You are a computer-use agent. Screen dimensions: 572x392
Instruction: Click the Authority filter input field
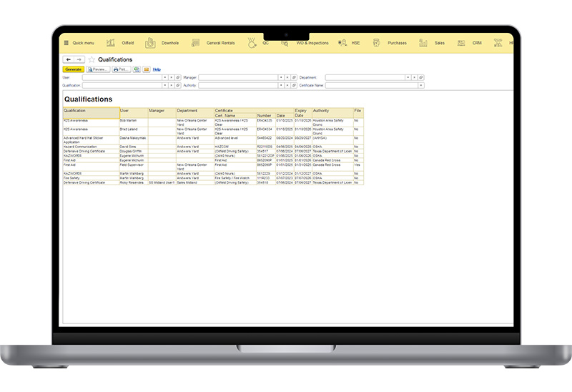[239, 85]
